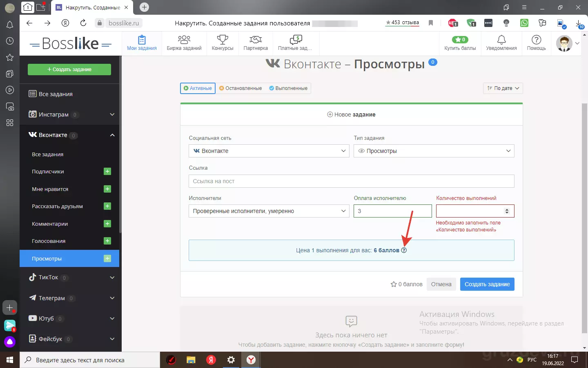Click Отмена button
Screen dimensions: 588x368
coord(441,284)
